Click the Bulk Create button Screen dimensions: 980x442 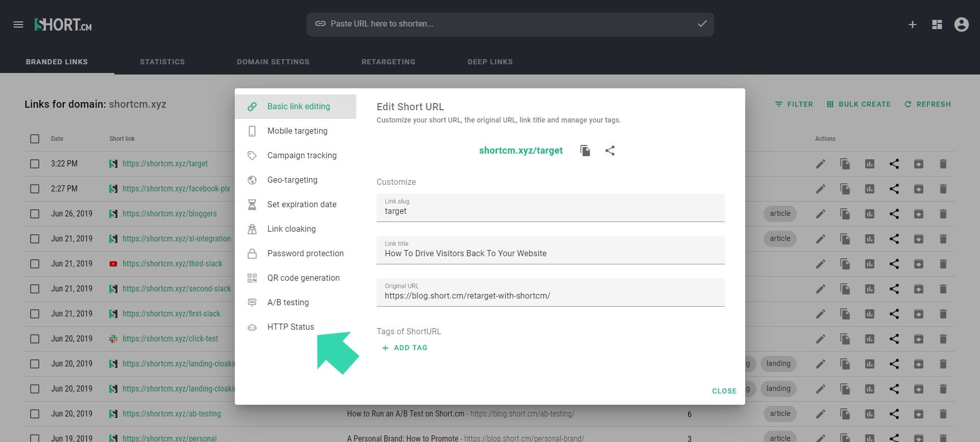pos(859,104)
